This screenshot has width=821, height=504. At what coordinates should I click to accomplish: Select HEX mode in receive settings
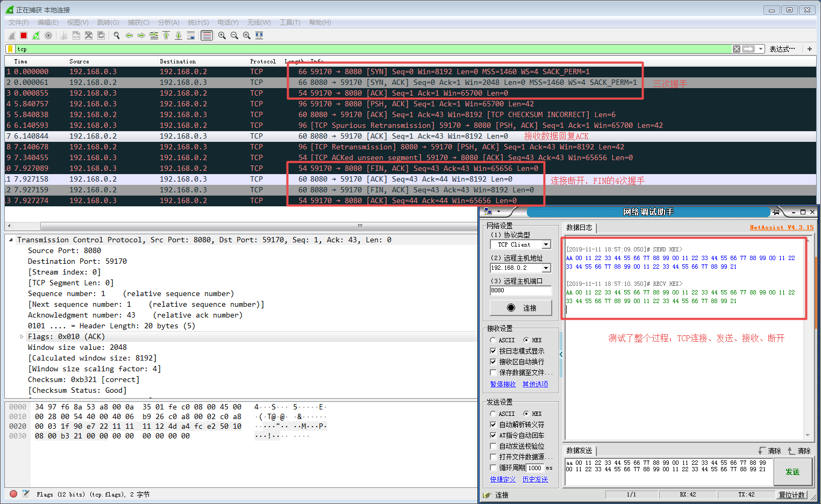(x=526, y=340)
